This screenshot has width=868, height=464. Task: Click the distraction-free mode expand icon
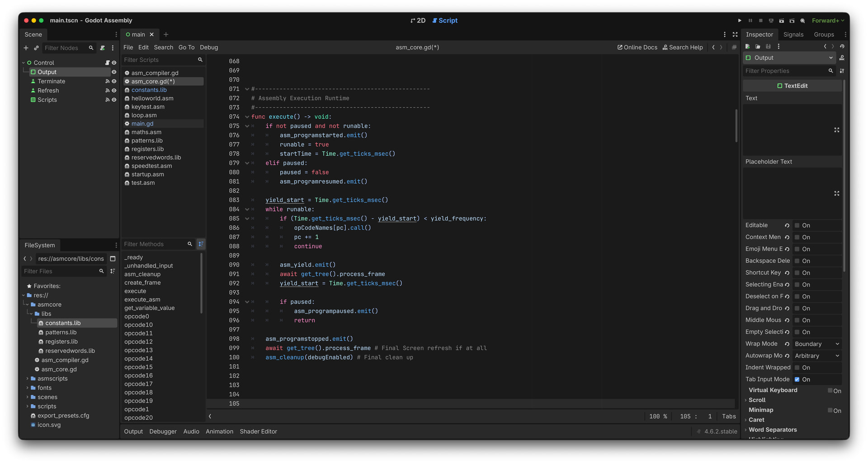tap(735, 34)
